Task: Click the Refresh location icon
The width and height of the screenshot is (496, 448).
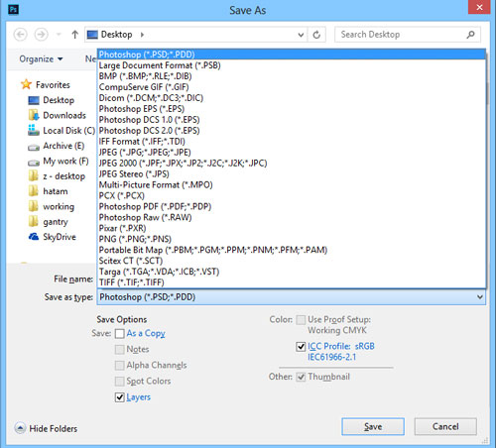Action: [316, 35]
